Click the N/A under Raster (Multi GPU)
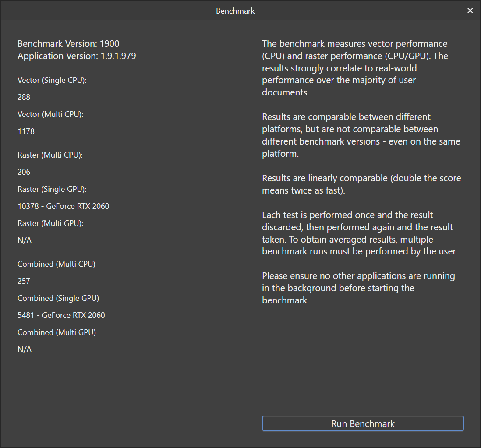The width and height of the screenshot is (481, 448). [25, 240]
